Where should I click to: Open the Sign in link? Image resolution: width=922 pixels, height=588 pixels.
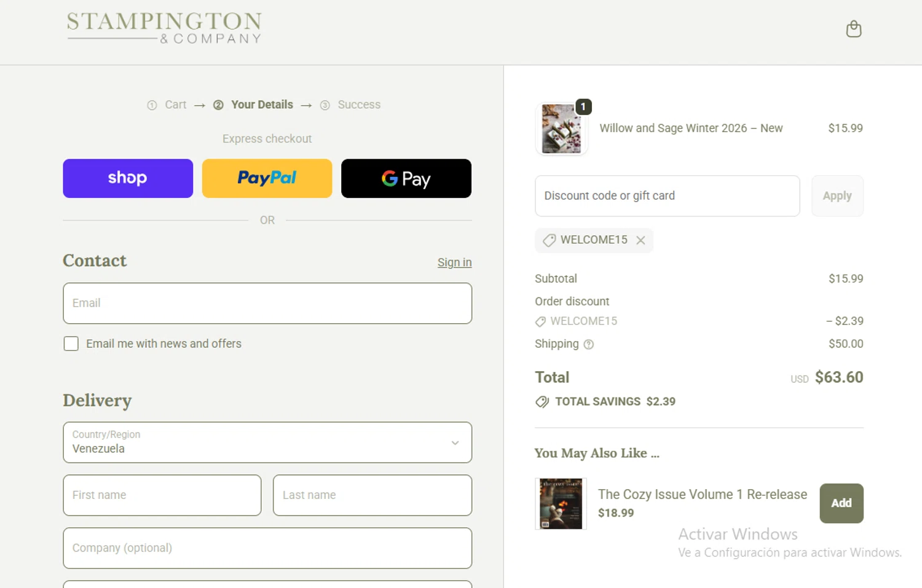click(454, 262)
